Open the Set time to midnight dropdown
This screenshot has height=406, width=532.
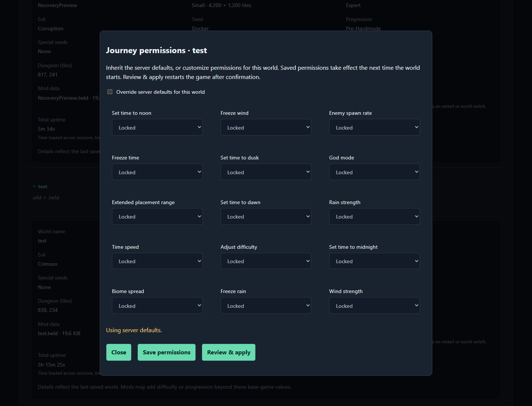[x=375, y=261]
